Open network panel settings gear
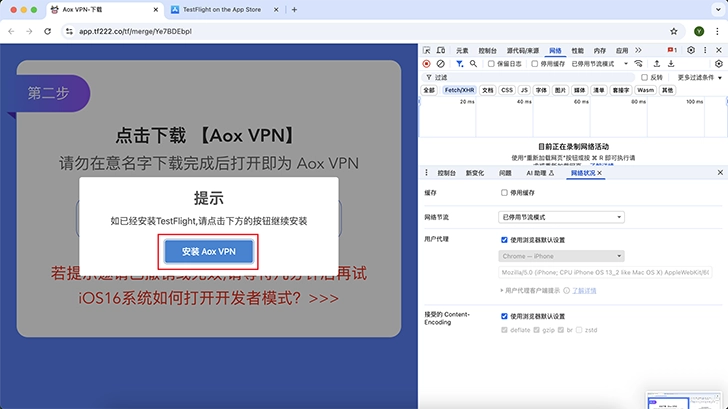 click(719, 64)
